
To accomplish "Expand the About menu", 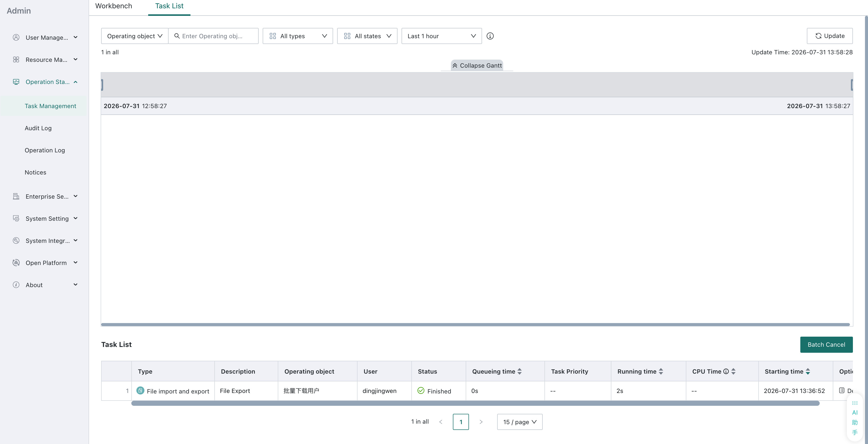I will [75, 285].
